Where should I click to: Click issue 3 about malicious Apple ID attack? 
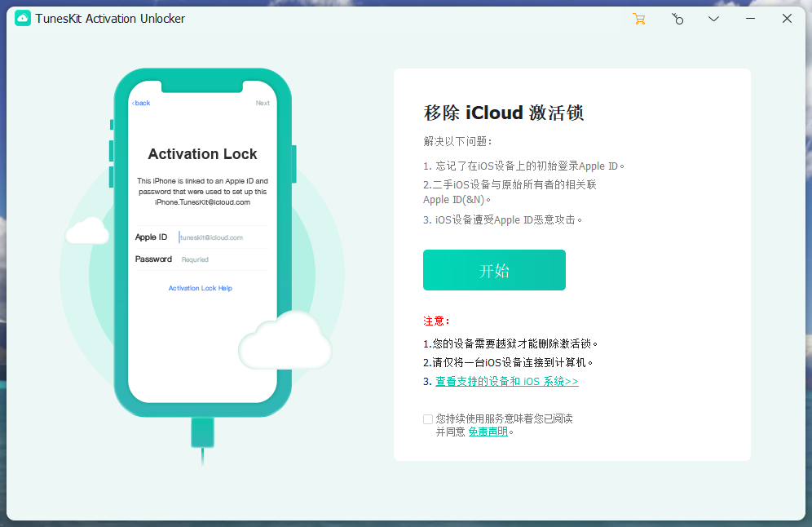[502, 219]
